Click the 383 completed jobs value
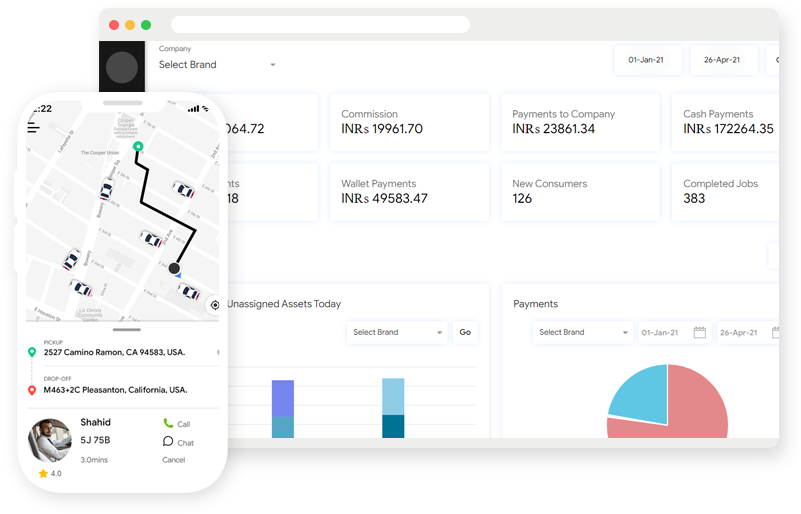This screenshot has height=514, width=801. pyautogui.click(x=694, y=198)
